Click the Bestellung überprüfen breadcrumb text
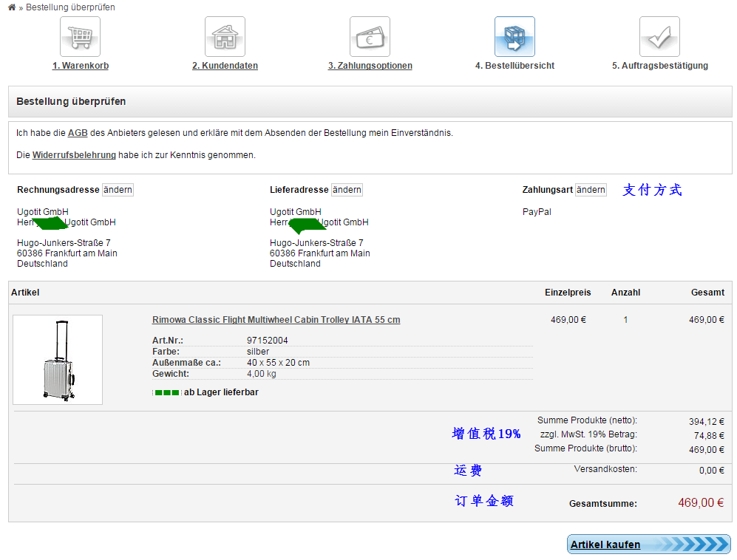This screenshot has height=560, width=737. 70,7
